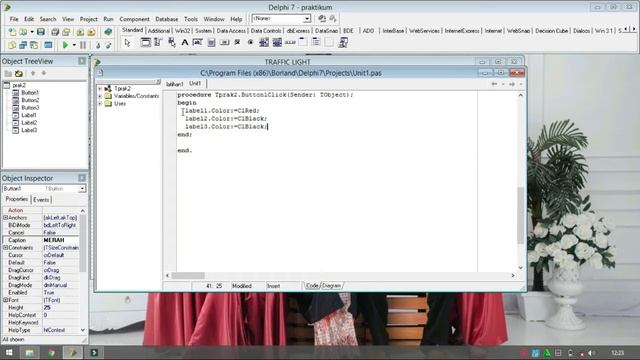
Task: Click the View Form toolbar icon
Action: (x=23, y=45)
